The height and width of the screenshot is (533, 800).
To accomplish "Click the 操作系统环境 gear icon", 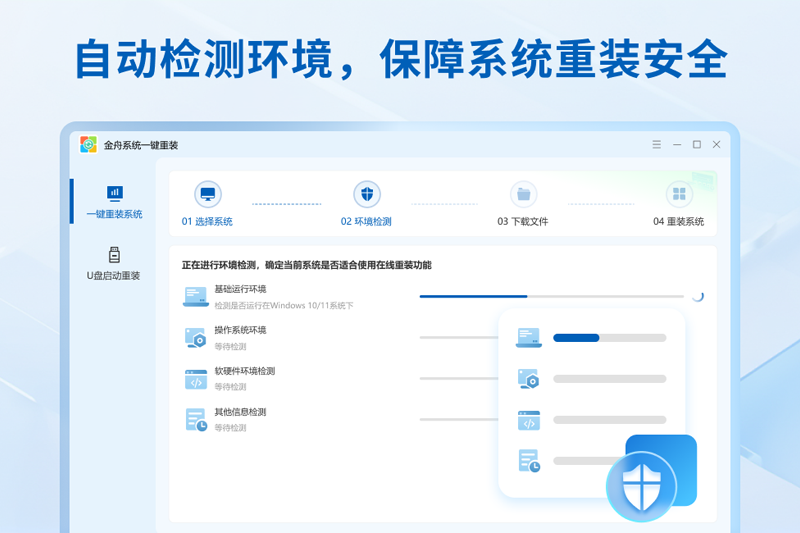I will point(195,338).
